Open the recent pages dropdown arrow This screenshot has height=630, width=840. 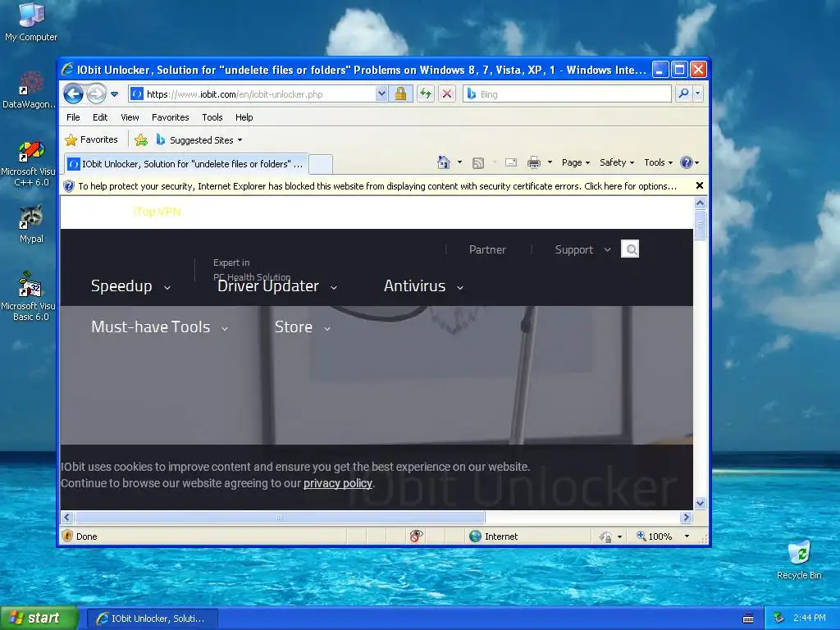[114, 94]
